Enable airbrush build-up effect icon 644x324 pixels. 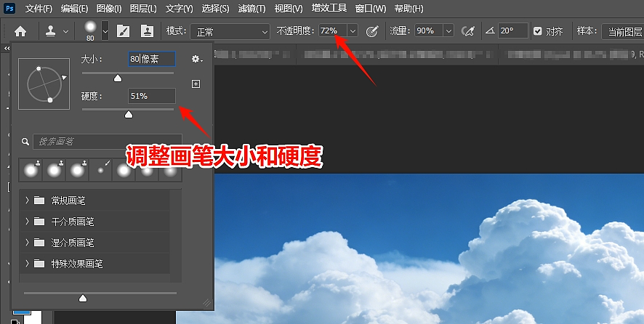tap(468, 31)
